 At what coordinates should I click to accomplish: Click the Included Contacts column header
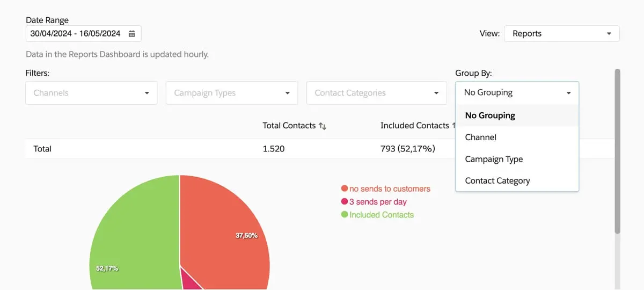(x=414, y=126)
